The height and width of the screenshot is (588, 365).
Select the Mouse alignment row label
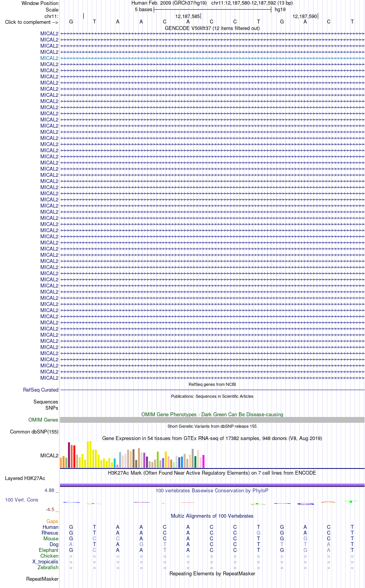click(x=51, y=538)
